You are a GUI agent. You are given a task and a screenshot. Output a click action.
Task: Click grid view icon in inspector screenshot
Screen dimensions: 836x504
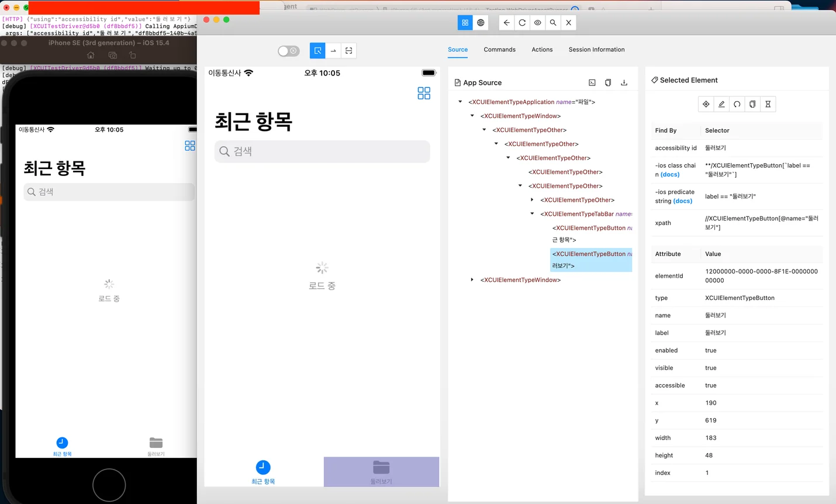coord(424,94)
